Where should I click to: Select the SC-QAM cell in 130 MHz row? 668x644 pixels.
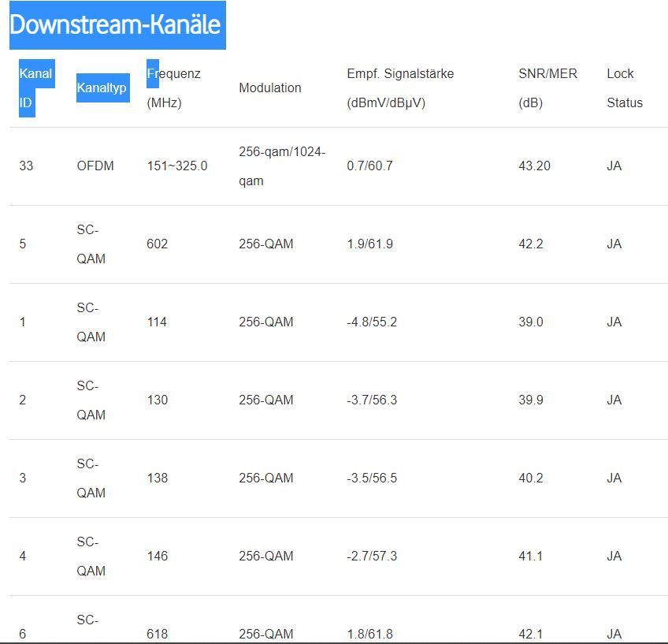(91, 400)
